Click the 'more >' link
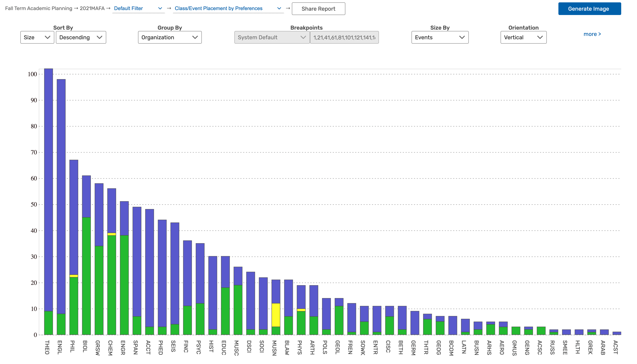 click(x=592, y=34)
